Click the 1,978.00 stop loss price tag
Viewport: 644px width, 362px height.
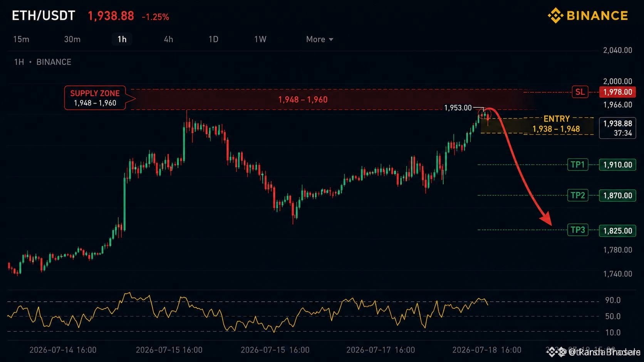click(x=617, y=92)
